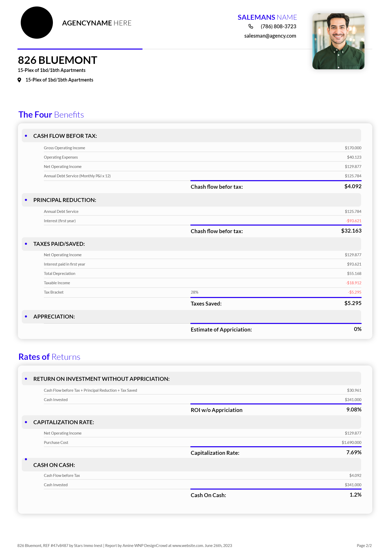
Task: Click the Page 2/2 indicator in footer
Action: pos(364,546)
